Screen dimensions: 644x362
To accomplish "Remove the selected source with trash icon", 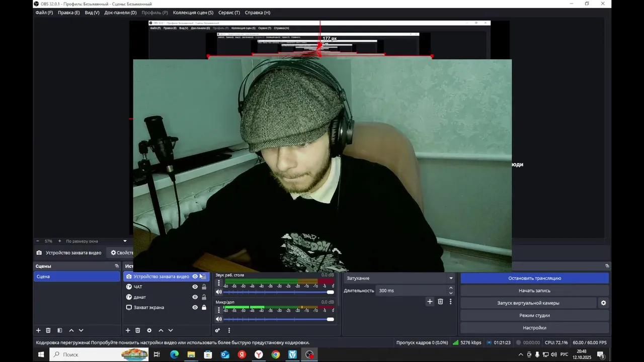I will pos(138,330).
